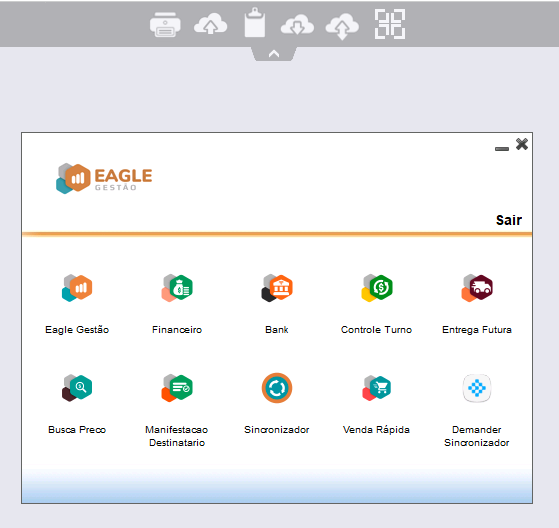
Task: Open the Manifestacao Destinatario icon
Action: (177, 388)
